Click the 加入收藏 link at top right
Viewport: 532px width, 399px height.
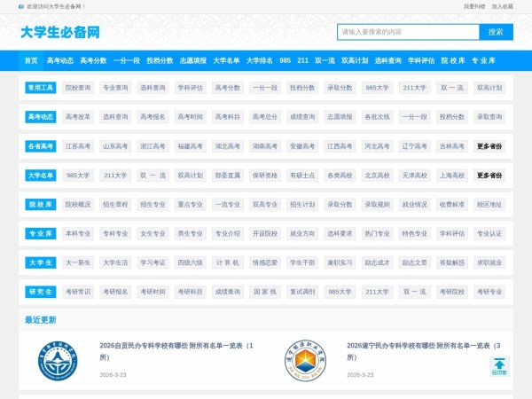(x=502, y=6)
